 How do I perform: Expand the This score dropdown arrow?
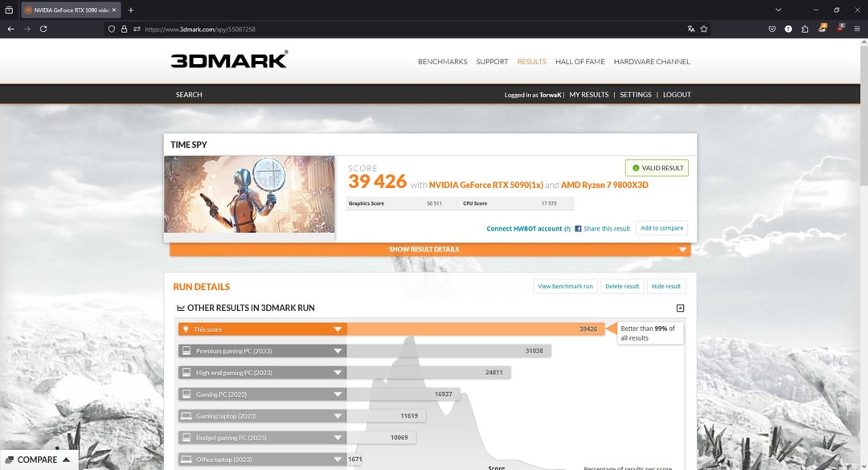coord(338,329)
